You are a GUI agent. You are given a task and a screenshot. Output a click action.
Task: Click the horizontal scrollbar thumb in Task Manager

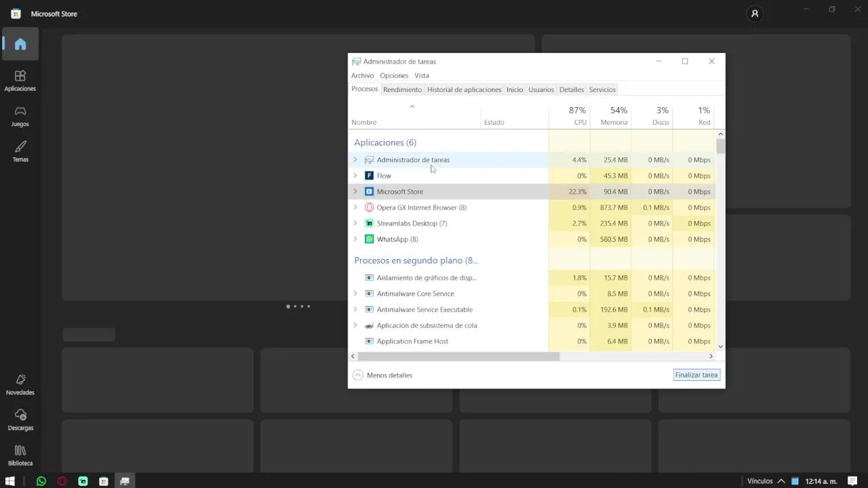458,356
